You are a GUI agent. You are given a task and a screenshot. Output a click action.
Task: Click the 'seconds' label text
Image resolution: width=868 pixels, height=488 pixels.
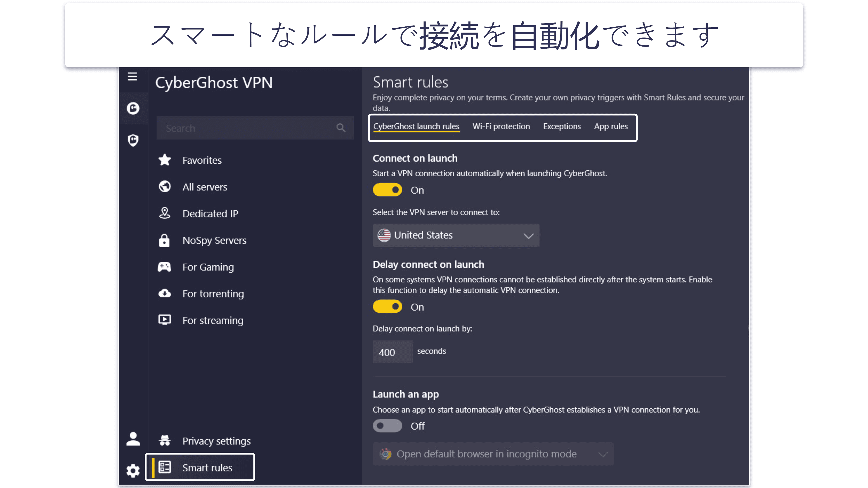pyautogui.click(x=432, y=351)
